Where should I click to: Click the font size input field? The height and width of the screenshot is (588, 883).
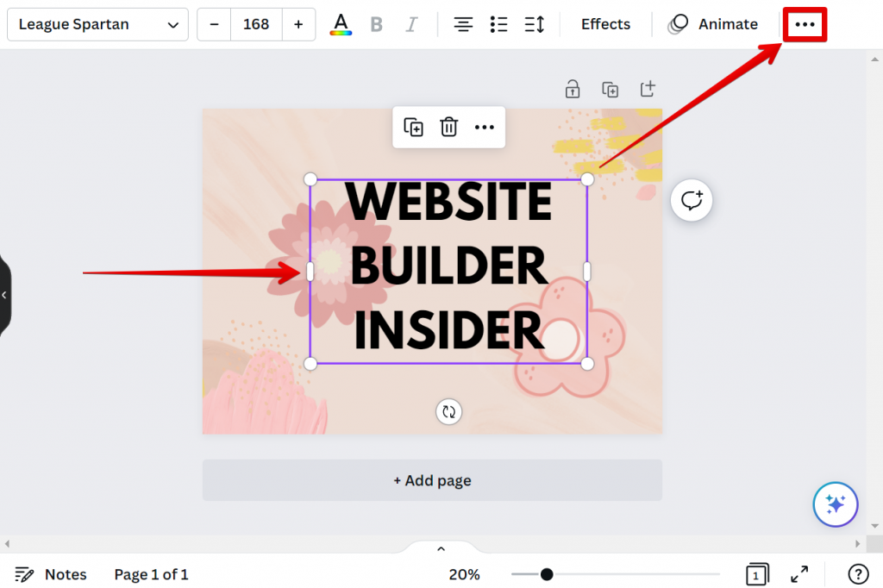pos(256,24)
